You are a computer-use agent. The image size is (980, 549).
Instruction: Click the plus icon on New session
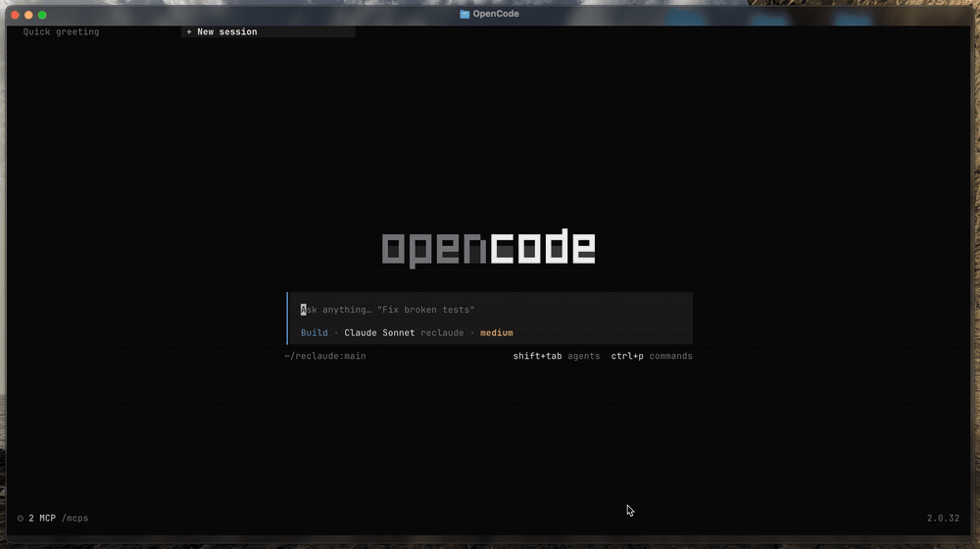pos(189,32)
